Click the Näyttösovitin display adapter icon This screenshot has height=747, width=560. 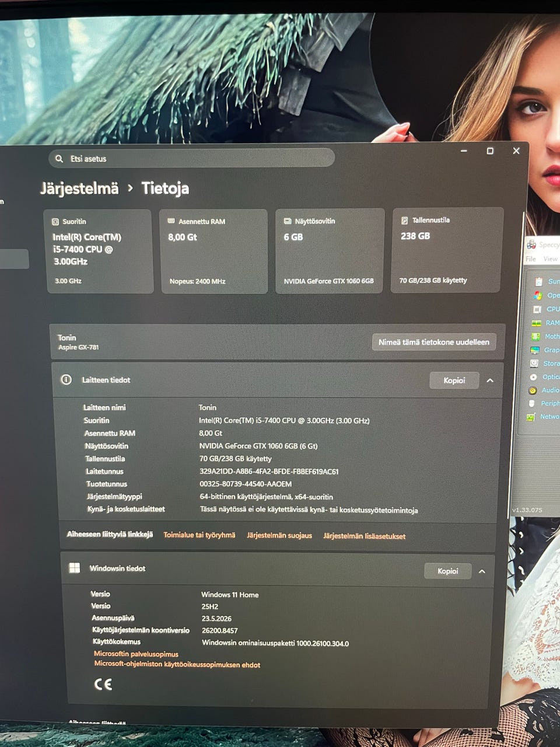(x=288, y=221)
